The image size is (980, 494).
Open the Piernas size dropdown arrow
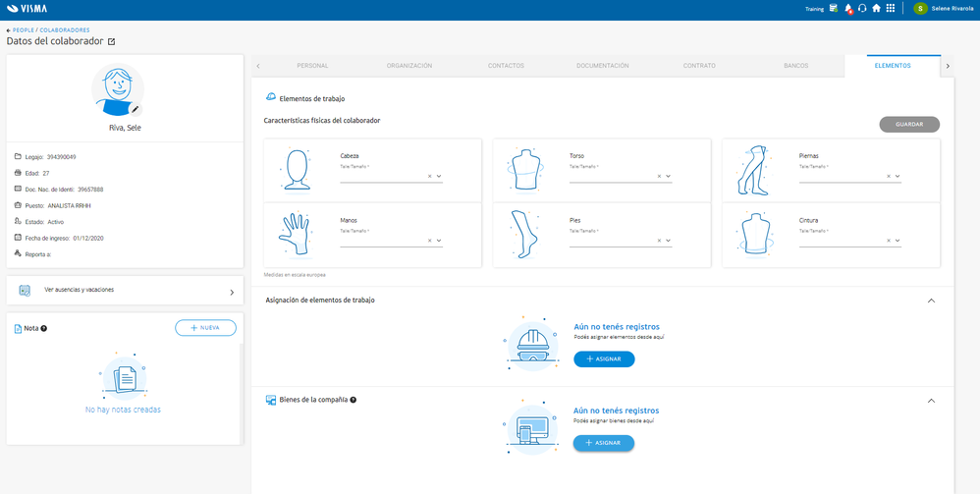(898, 177)
